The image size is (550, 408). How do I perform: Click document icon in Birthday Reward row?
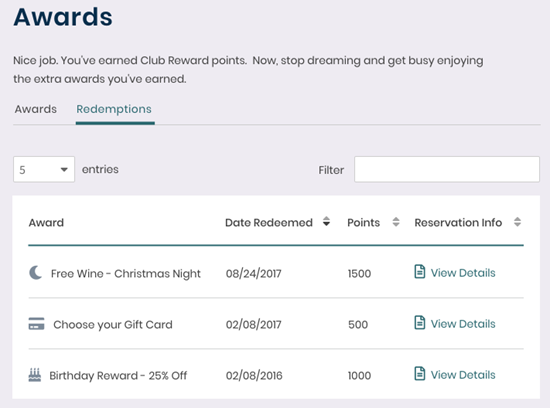click(x=420, y=374)
